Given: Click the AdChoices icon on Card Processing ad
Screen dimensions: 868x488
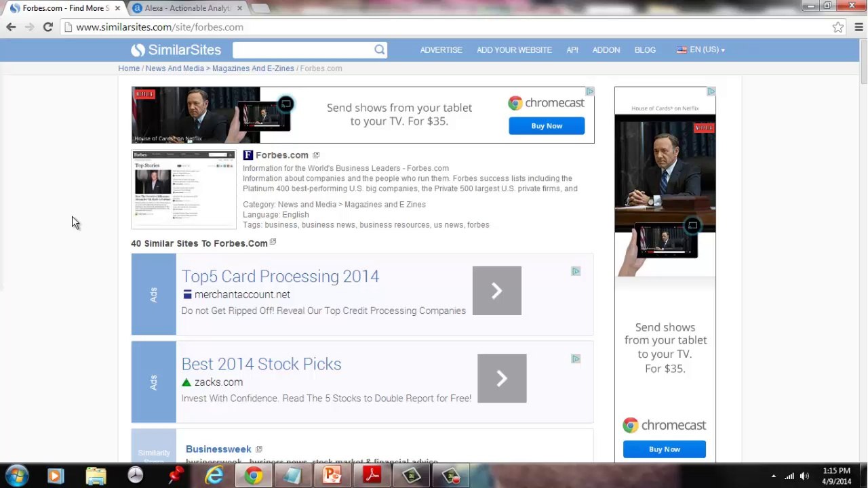Looking at the screenshot, I should (576, 271).
